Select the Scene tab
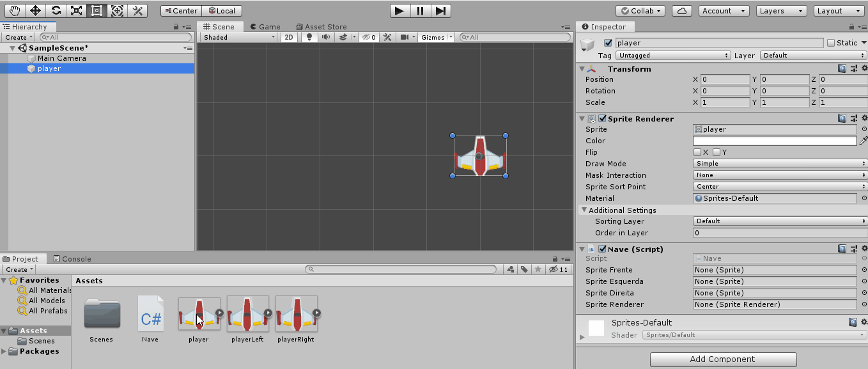Viewport: 868px width, 369px height. click(x=219, y=27)
